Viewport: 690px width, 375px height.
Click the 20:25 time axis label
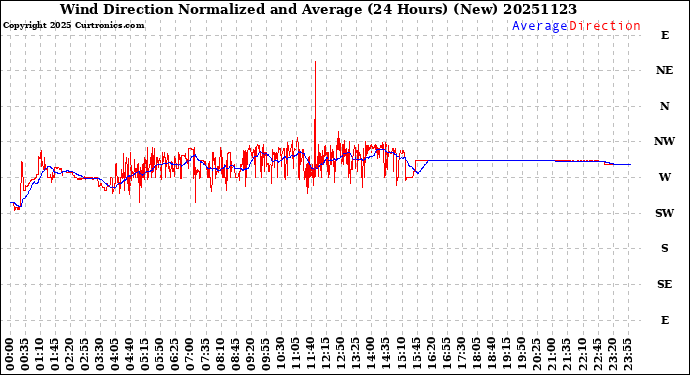(x=537, y=354)
